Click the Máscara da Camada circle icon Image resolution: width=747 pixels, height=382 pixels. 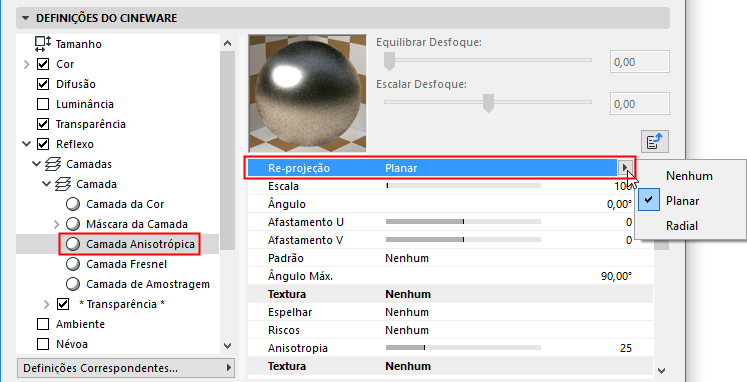[x=73, y=224]
